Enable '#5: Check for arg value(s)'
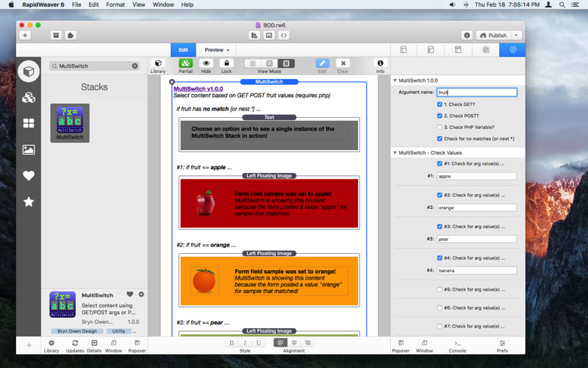The height and width of the screenshot is (368, 588). coord(440,289)
